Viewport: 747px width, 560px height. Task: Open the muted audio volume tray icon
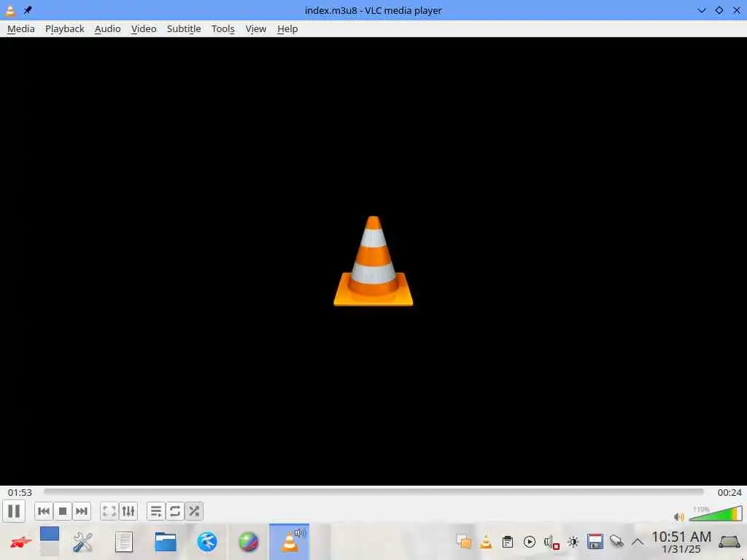click(551, 542)
